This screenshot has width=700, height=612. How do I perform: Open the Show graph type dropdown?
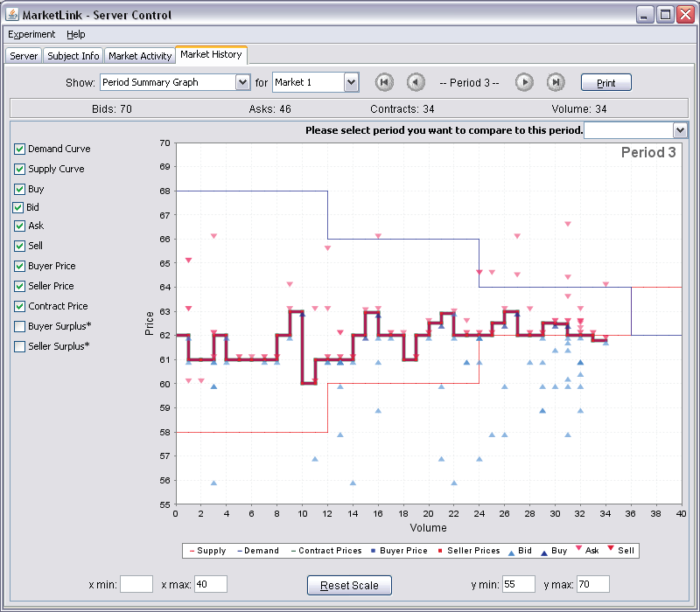point(175,82)
